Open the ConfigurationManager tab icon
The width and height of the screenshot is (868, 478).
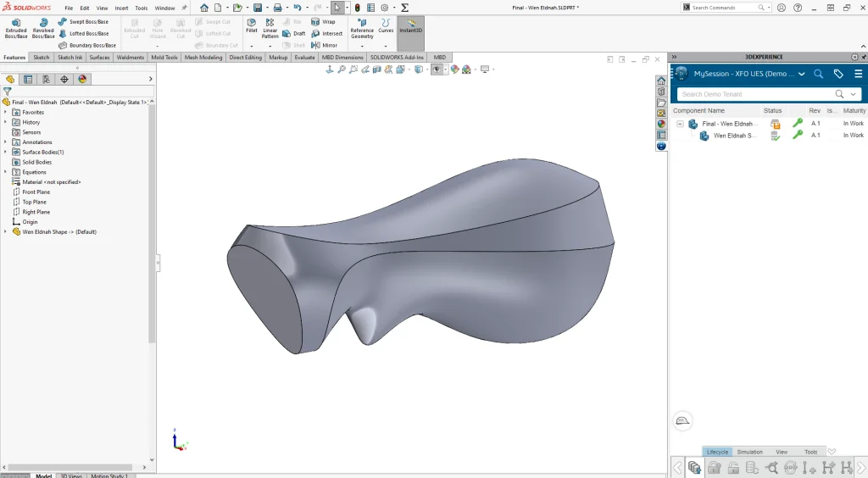coord(46,79)
